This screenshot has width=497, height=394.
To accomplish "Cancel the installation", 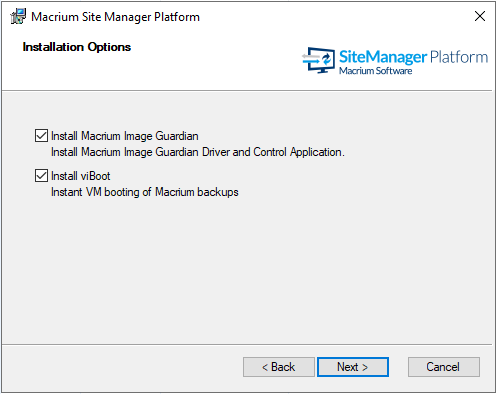I will 444,367.
